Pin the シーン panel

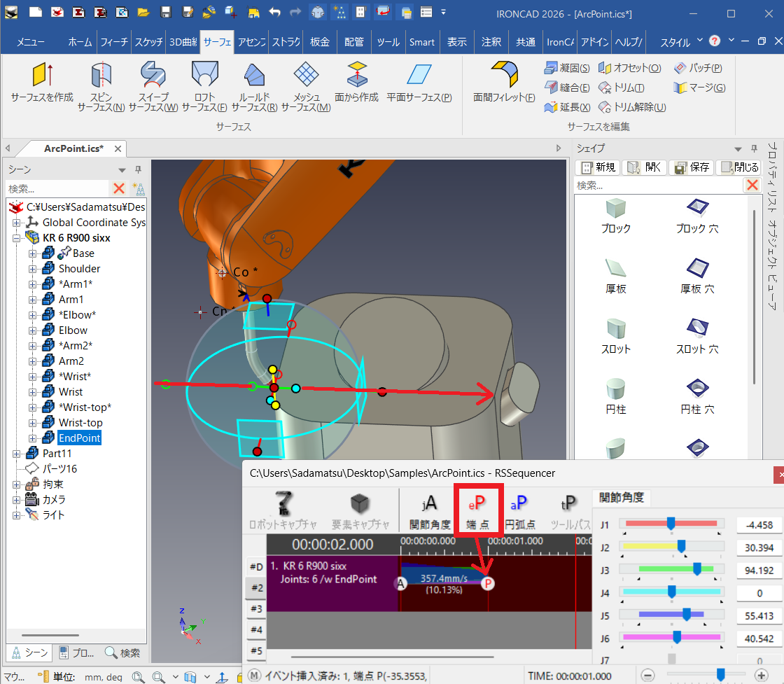(138, 170)
